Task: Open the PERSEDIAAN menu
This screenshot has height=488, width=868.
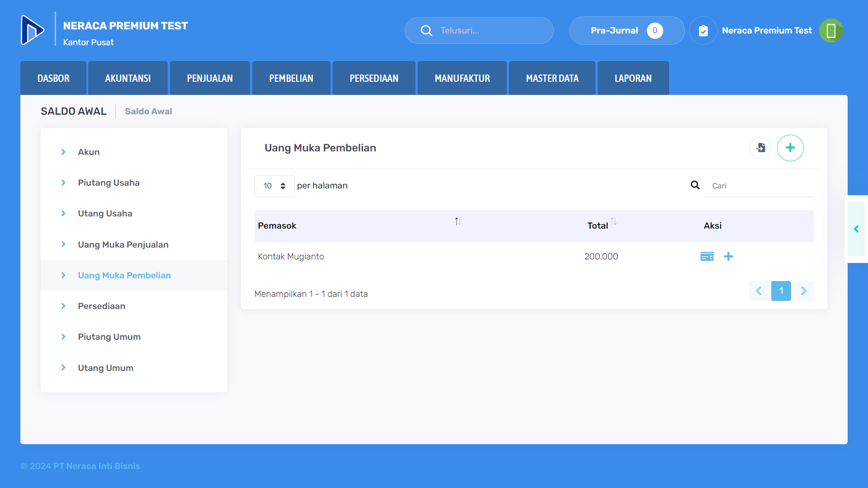Action: 374,78
